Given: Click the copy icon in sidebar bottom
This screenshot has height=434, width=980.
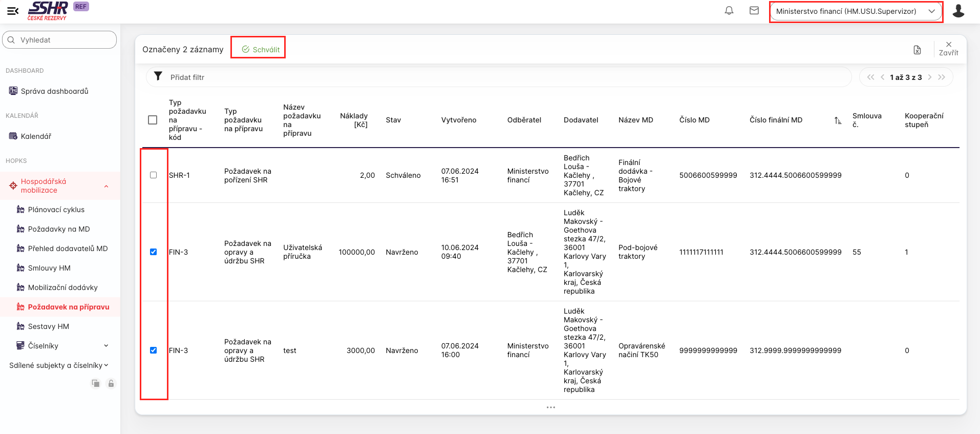Looking at the screenshot, I should pyautogui.click(x=96, y=383).
